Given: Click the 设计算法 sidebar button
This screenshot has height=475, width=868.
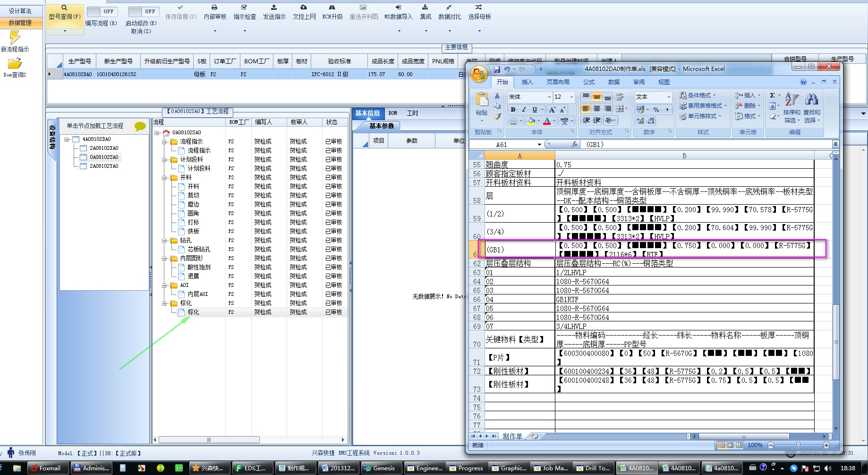Looking at the screenshot, I should click(20, 11).
